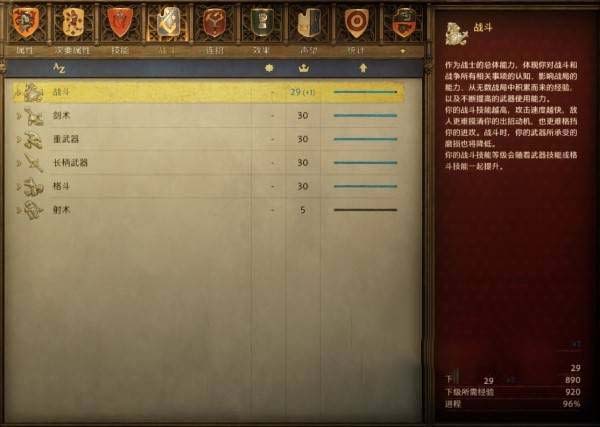This screenshot has height=427, width=600.
Task: Expand the 重武器 row arrow
Action: (x=18, y=139)
